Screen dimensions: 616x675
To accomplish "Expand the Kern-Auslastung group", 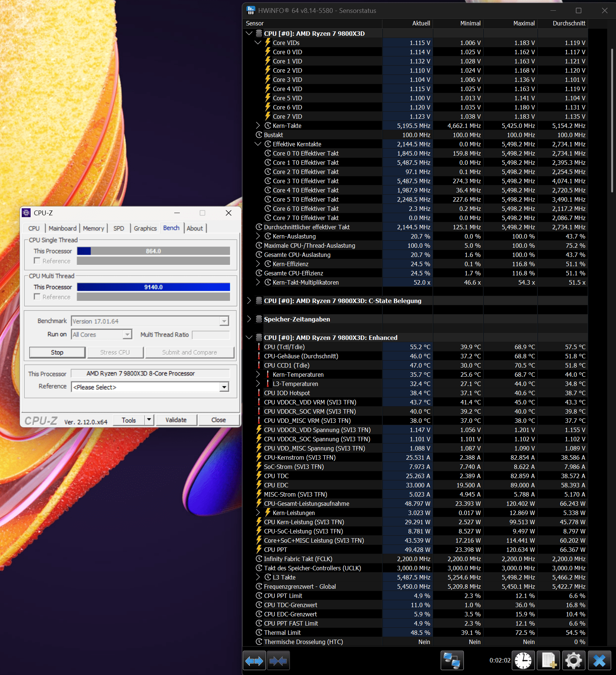I will tap(258, 236).
